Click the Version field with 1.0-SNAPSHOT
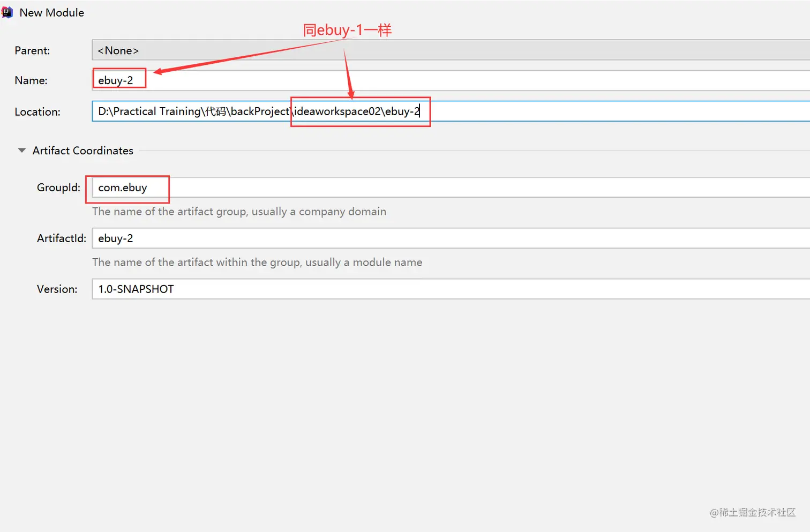 pyautogui.click(x=451, y=289)
